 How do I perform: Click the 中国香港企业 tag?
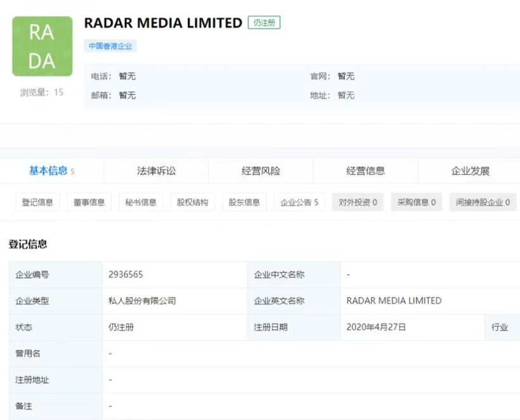pyautogui.click(x=110, y=46)
